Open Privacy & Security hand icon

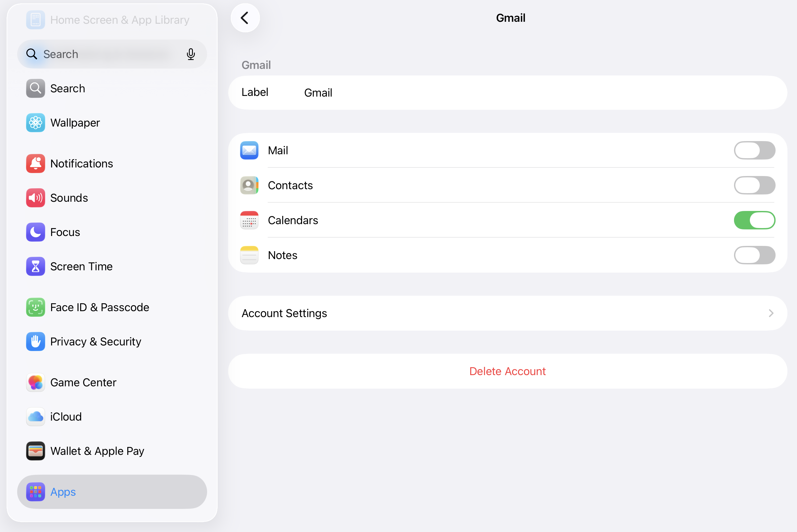tap(36, 342)
